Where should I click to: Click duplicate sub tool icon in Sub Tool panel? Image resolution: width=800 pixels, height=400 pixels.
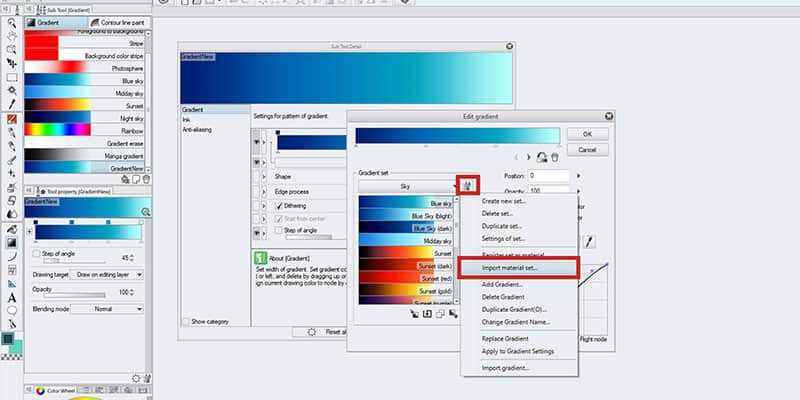click(x=136, y=179)
